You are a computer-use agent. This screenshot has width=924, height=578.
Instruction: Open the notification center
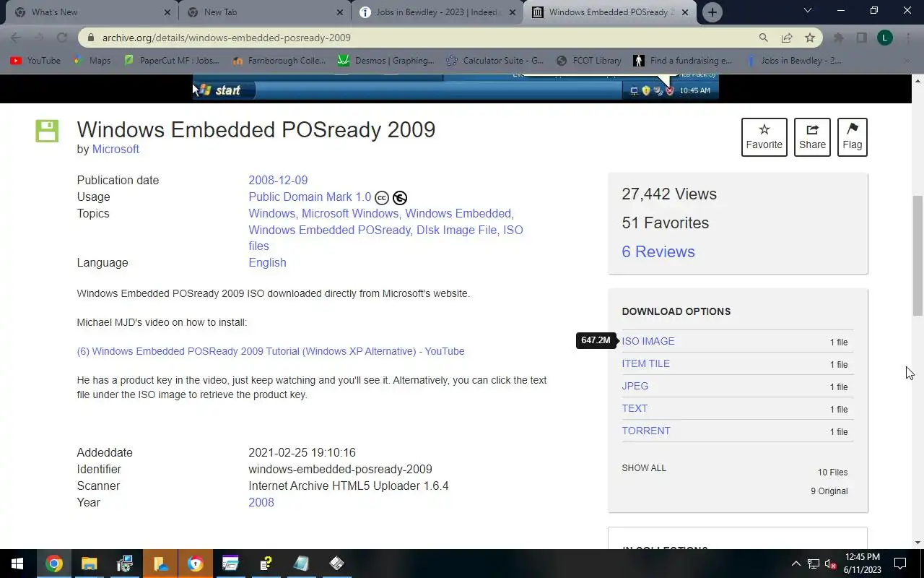(x=900, y=564)
